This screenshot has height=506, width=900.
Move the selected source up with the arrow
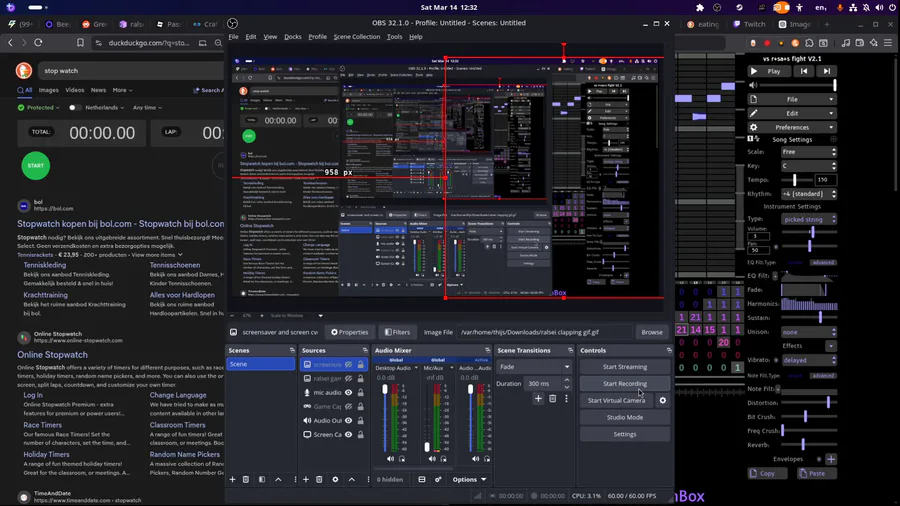point(352,480)
